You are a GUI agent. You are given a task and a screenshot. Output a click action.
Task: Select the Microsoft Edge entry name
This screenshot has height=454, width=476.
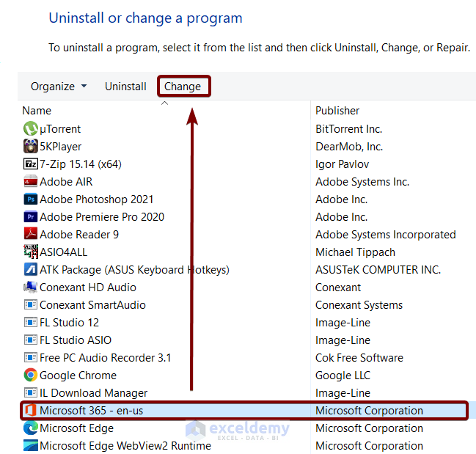(x=76, y=428)
